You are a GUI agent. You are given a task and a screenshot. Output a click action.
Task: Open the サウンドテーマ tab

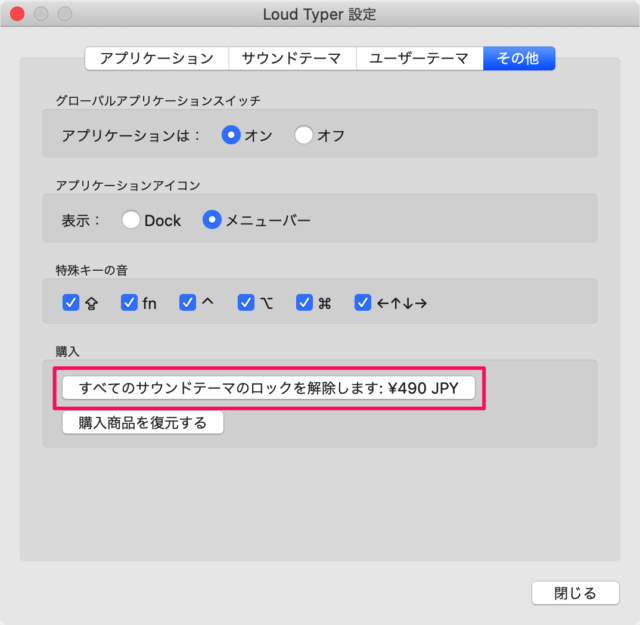coord(292,58)
